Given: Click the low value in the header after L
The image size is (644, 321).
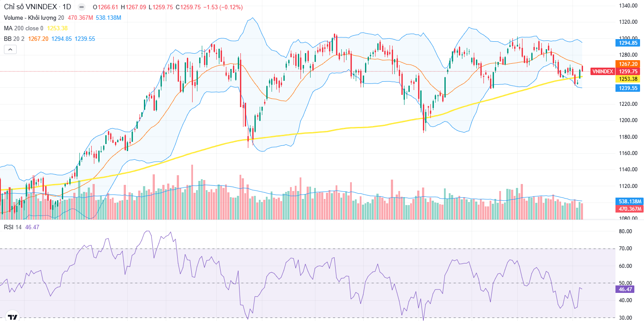Looking at the screenshot, I should (x=163, y=7).
